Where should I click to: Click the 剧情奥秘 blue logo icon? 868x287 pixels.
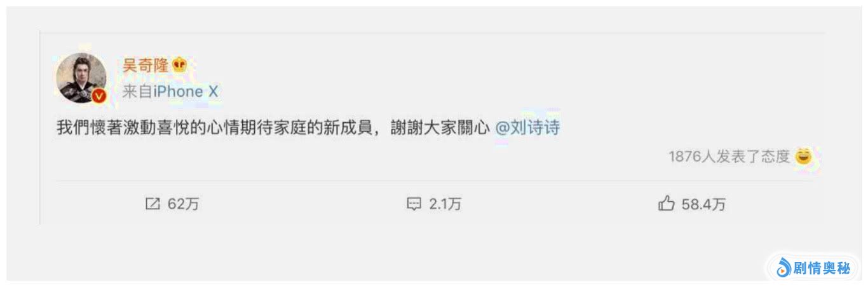[x=783, y=268]
